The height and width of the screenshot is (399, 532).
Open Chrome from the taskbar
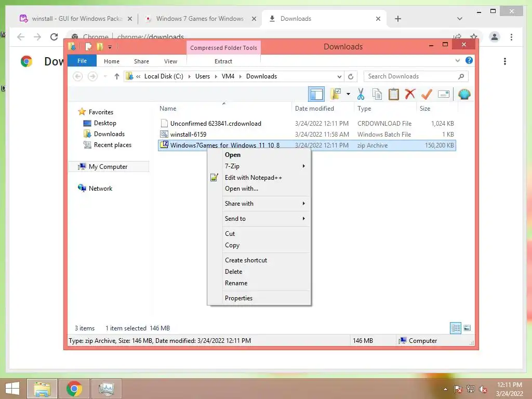pos(74,389)
